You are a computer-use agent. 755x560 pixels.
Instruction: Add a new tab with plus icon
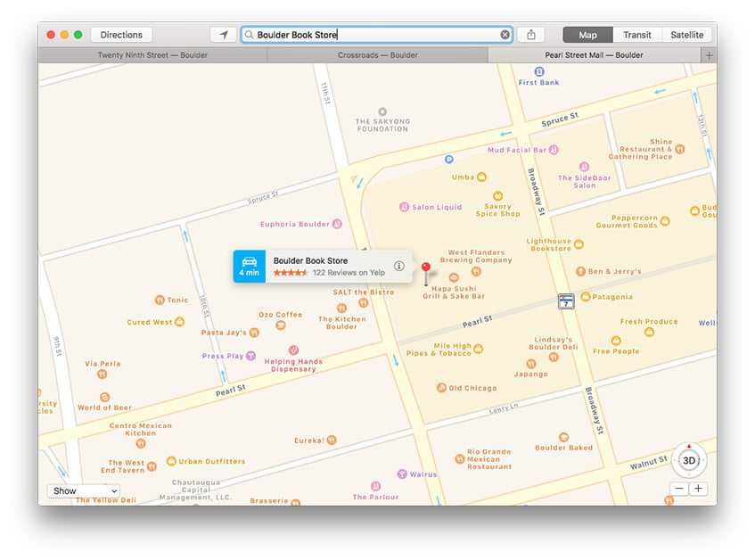(x=709, y=55)
